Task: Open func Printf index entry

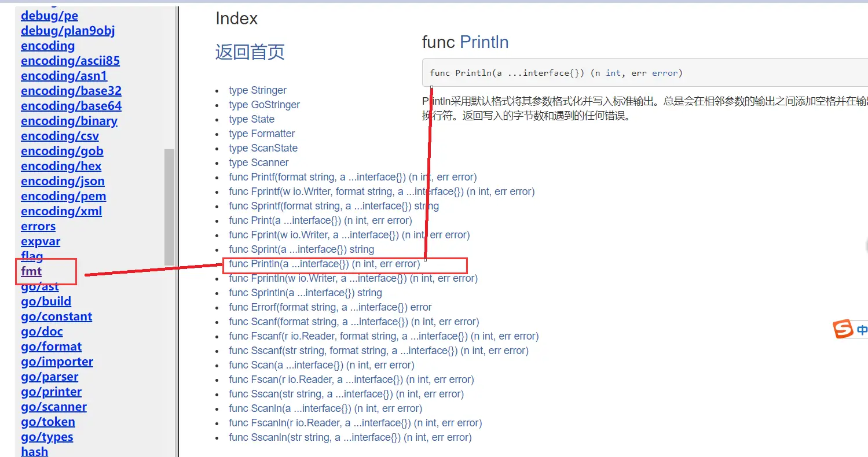Action: pos(353,177)
